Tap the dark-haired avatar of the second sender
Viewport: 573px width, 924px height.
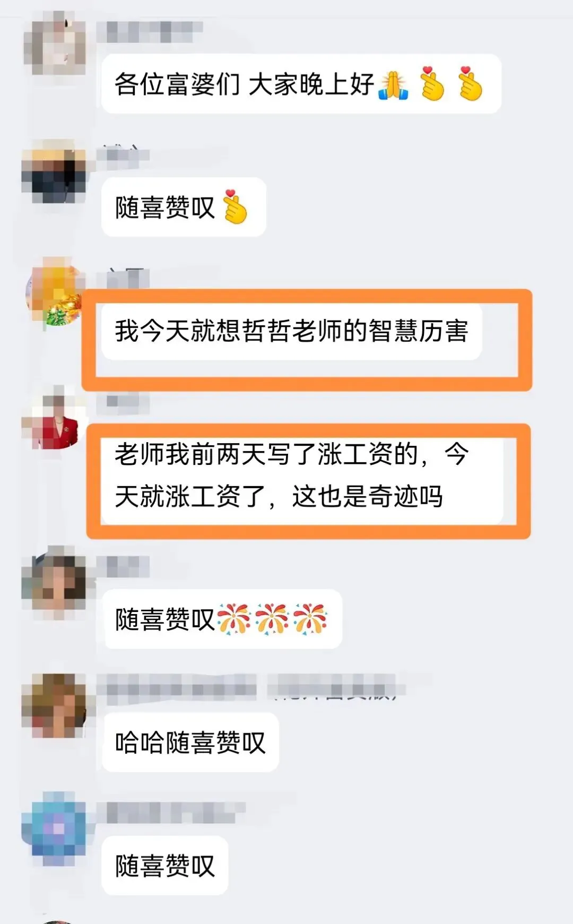coord(54,172)
